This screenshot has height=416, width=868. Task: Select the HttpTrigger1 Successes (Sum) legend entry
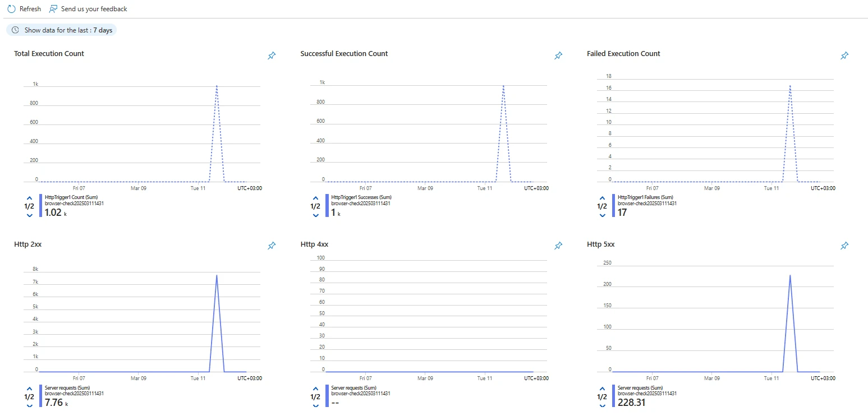[x=361, y=197]
